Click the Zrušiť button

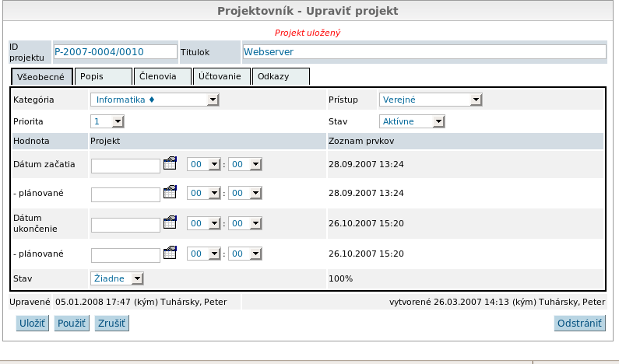pyautogui.click(x=111, y=324)
